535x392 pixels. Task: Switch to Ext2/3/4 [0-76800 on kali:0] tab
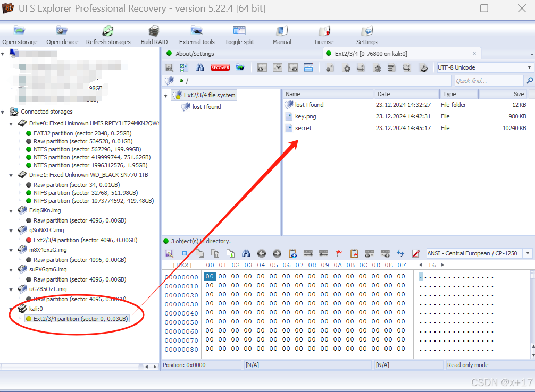coord(371,54)
